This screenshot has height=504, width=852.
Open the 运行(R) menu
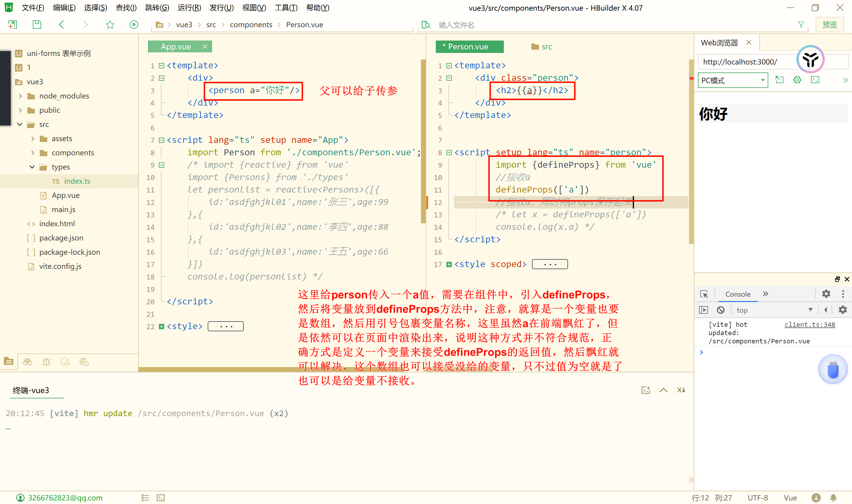[x=189, y=7]
